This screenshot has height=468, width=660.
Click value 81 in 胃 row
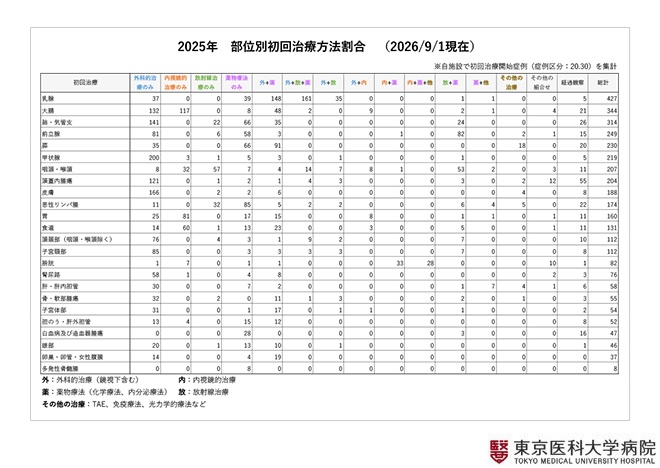[x=186, y=216]
